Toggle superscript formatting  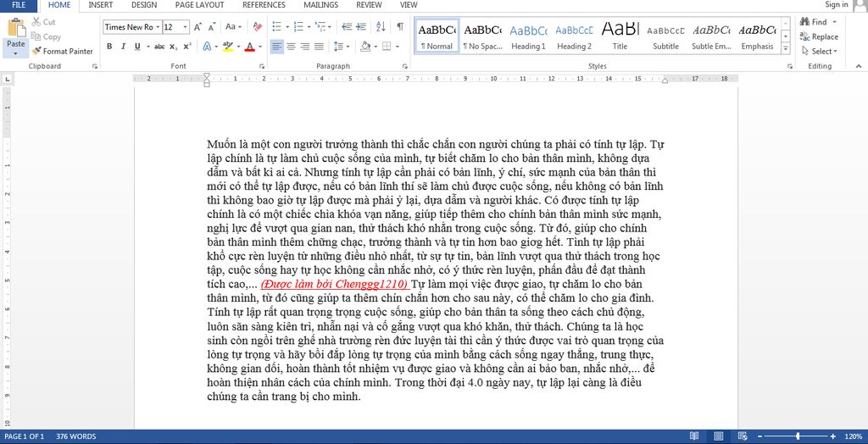pyautogui.click(x=187, y=47)
